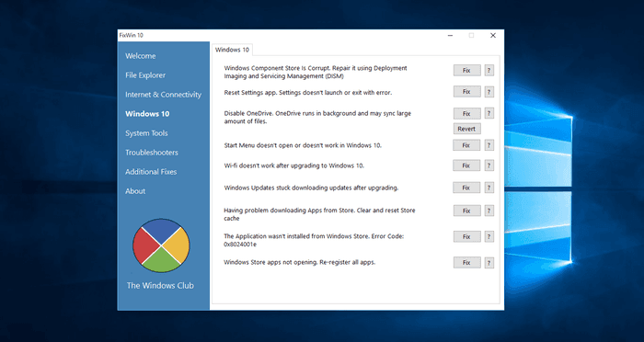Go to File Explorer section
This screenshot has width=644, height=342.
[145, 75]
